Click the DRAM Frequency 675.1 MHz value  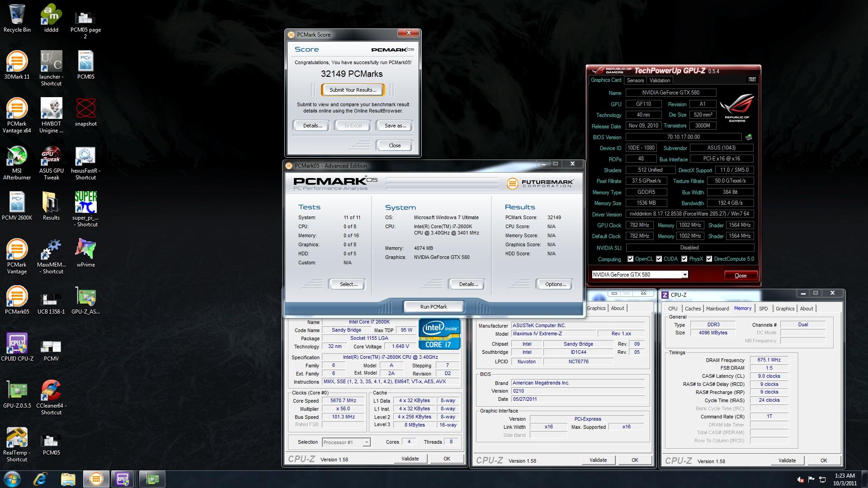point(769,360)
